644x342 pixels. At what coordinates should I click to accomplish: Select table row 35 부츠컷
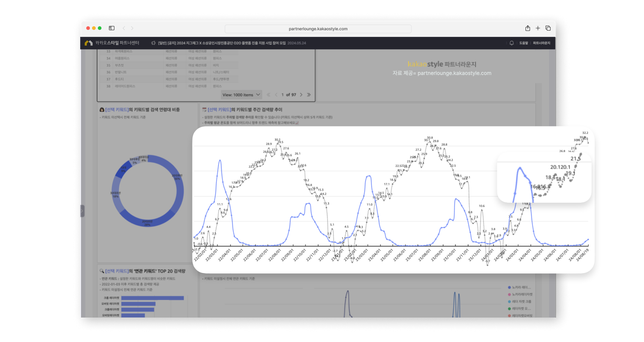pos(169,65)
